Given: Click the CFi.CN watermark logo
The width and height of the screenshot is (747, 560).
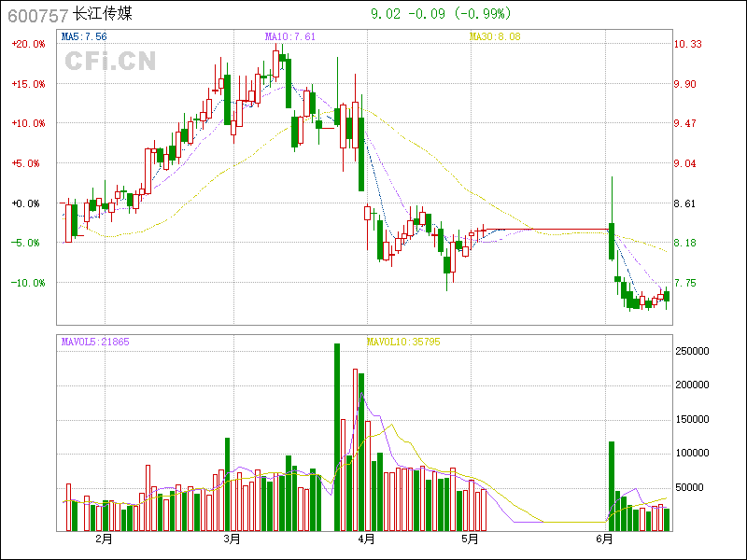Looking at the screenshot, I should click(109, 62).
